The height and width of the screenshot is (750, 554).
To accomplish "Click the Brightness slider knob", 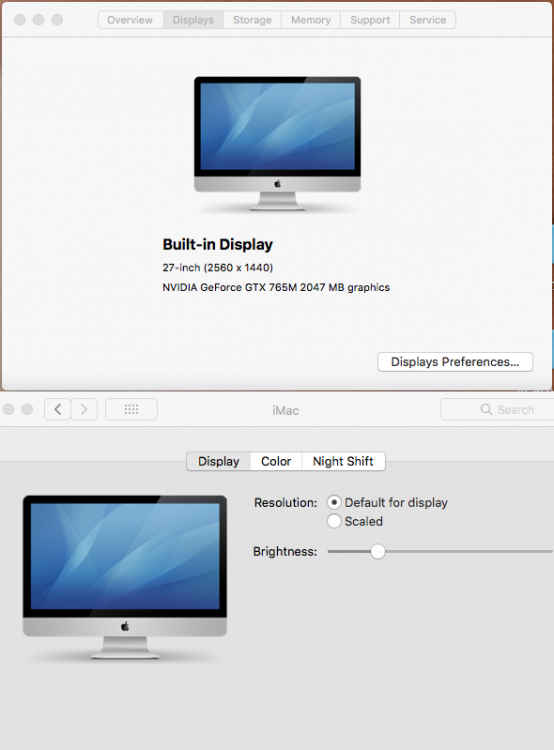I will (x=378, y=551).
